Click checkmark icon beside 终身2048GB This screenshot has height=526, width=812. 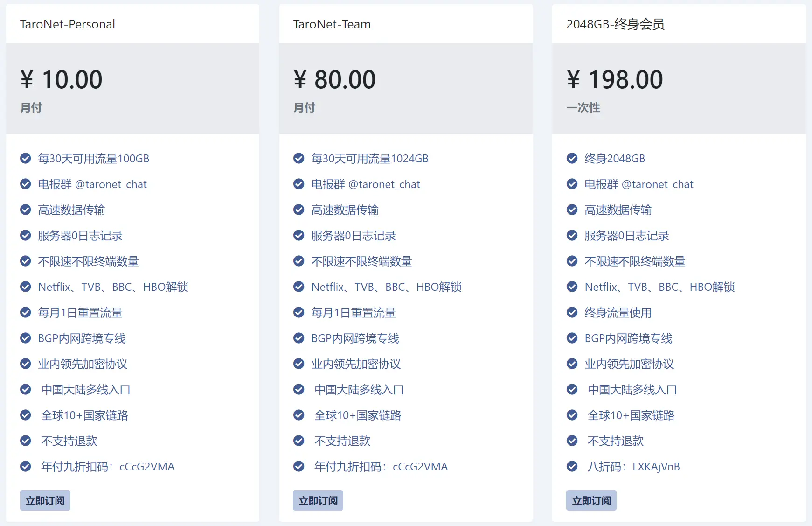(572, 159)
